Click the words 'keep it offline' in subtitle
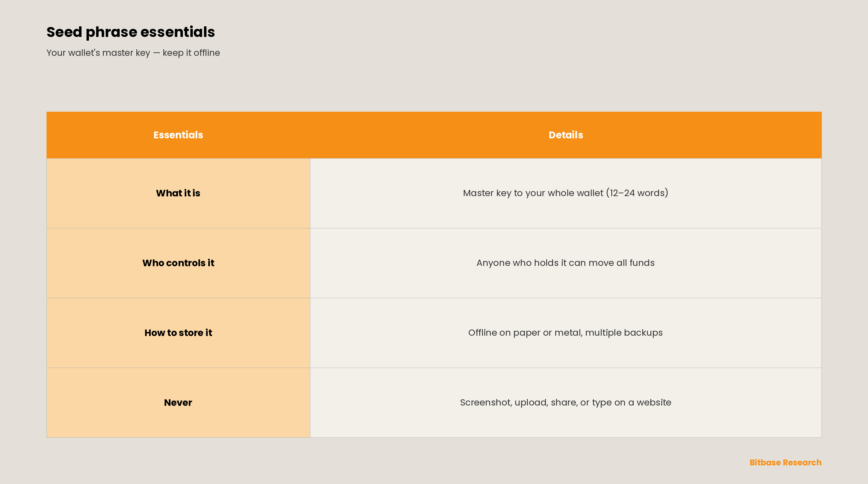Viewport: 868px width, 484px height. pos(191,53)
